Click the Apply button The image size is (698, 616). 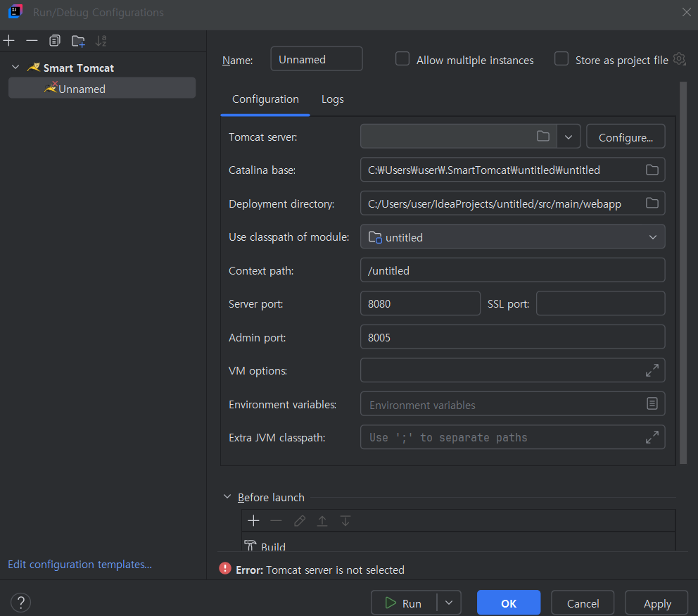pyautogui.click(x=657, y=603)
